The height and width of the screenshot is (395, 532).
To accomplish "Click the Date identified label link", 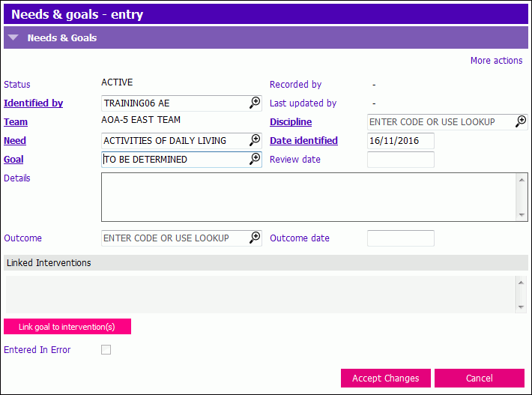I will [x=303, y=140].
